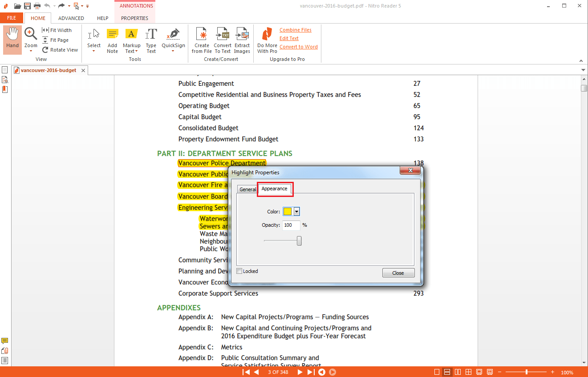588x377 pixels.
Task: Click Extract Images
Action: tap(242, 40)
